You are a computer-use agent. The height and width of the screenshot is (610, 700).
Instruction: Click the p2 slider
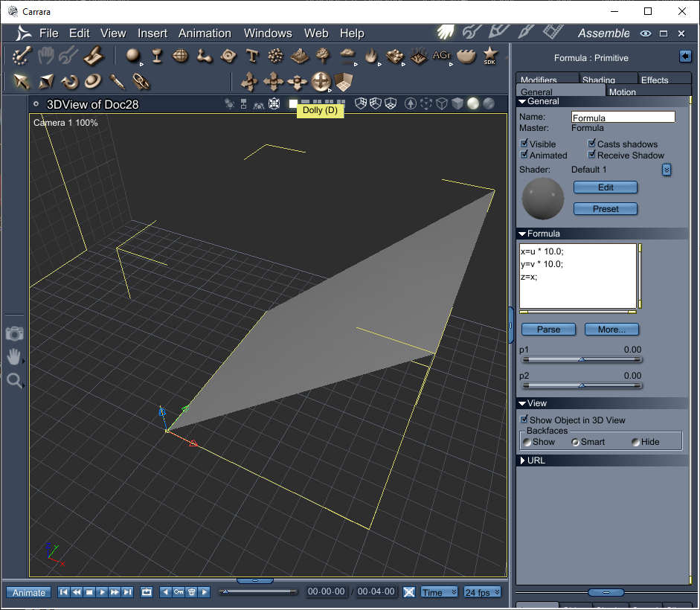point(582,385)
